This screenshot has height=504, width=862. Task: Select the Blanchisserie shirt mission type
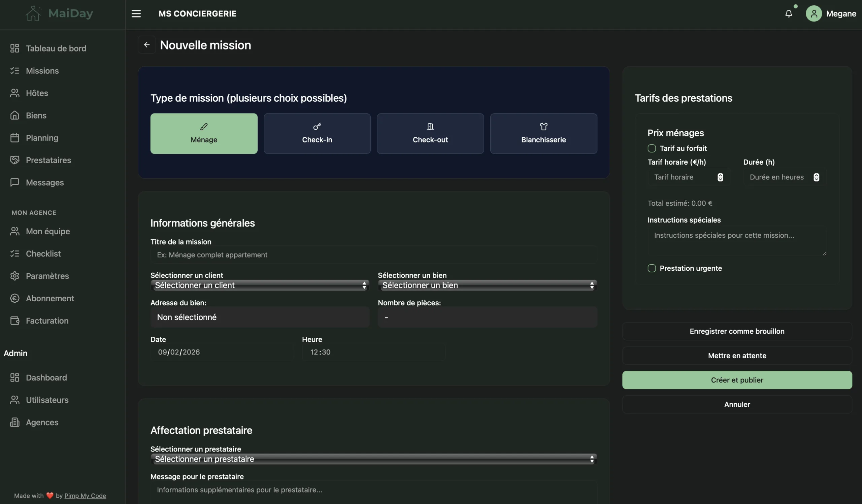coord(543,133)
